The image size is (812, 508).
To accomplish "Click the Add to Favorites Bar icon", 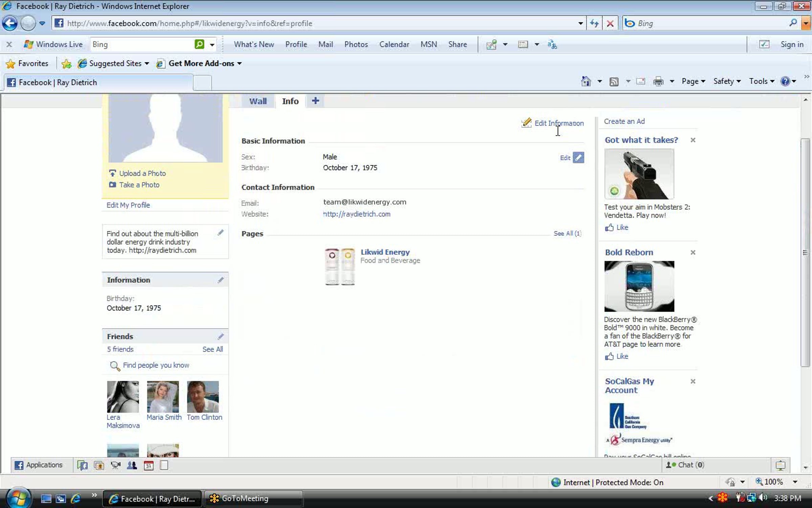I will coord(67,64).
